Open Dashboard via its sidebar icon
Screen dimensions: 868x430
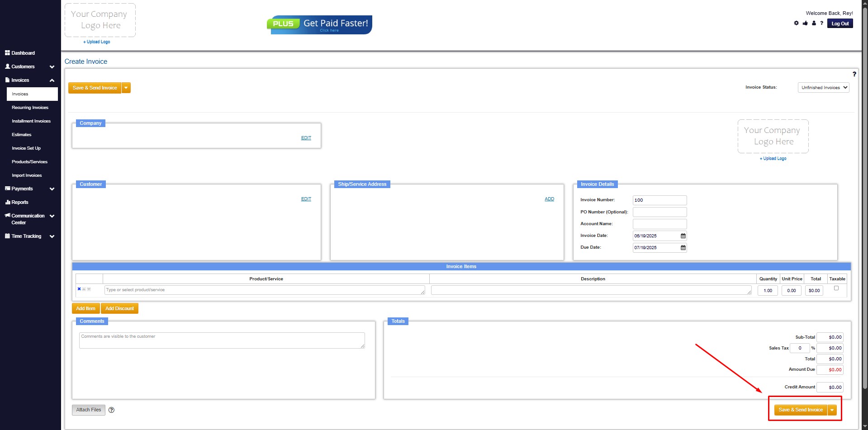point(7,53)
